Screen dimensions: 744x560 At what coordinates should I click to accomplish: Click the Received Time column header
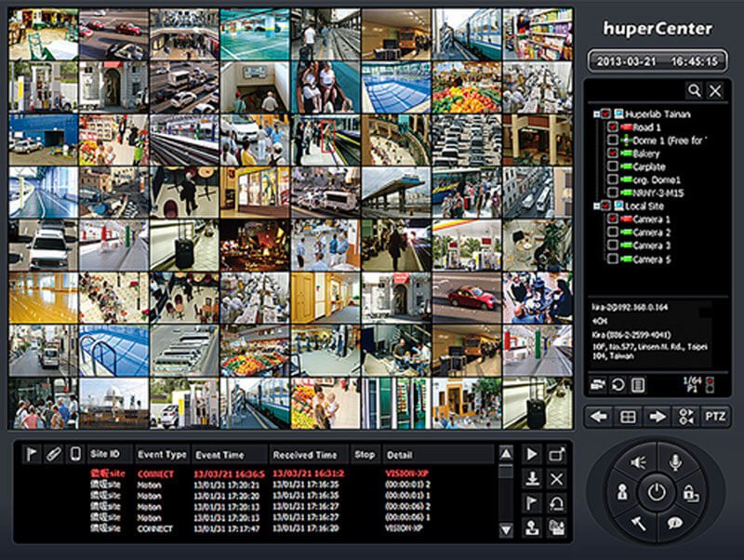[304, 455]
